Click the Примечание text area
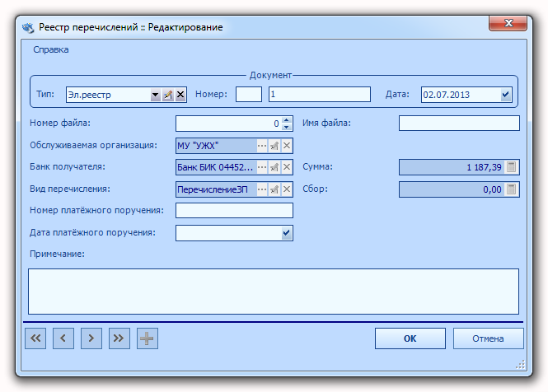Screen dimensions: 548x392 pos(274,292)
